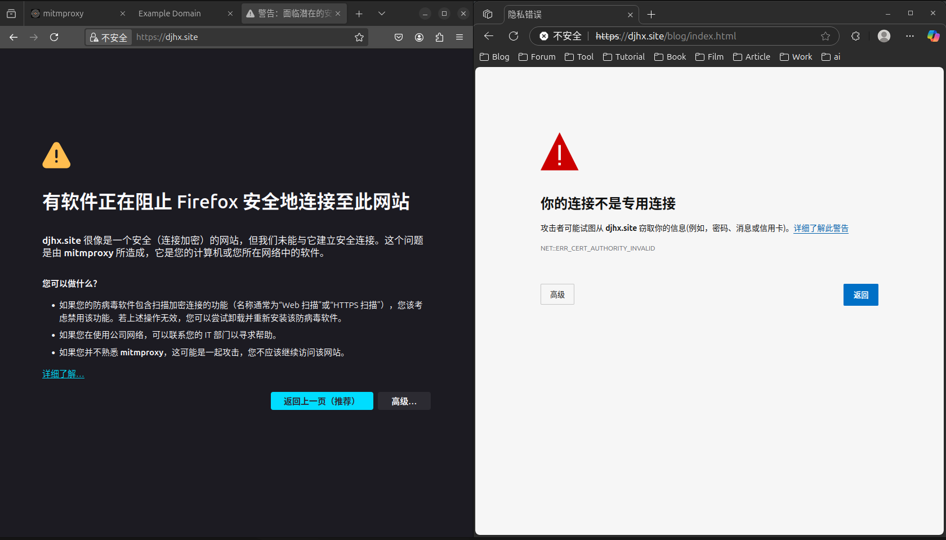Open Edge user profile avatar
Viewport: 946px width, 540px height.
click(x=884, y=36)
